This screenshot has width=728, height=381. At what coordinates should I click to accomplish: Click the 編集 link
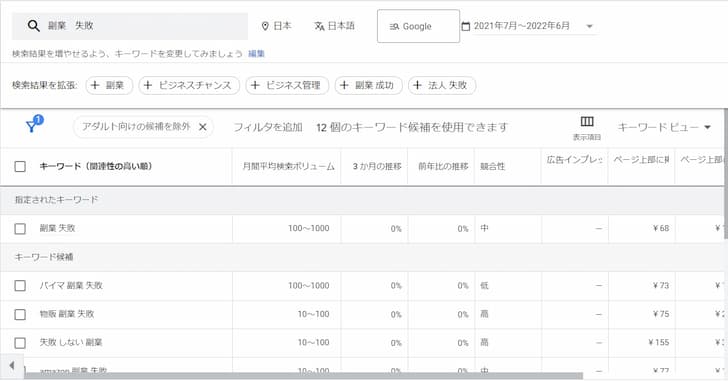(x=256, y=54)
